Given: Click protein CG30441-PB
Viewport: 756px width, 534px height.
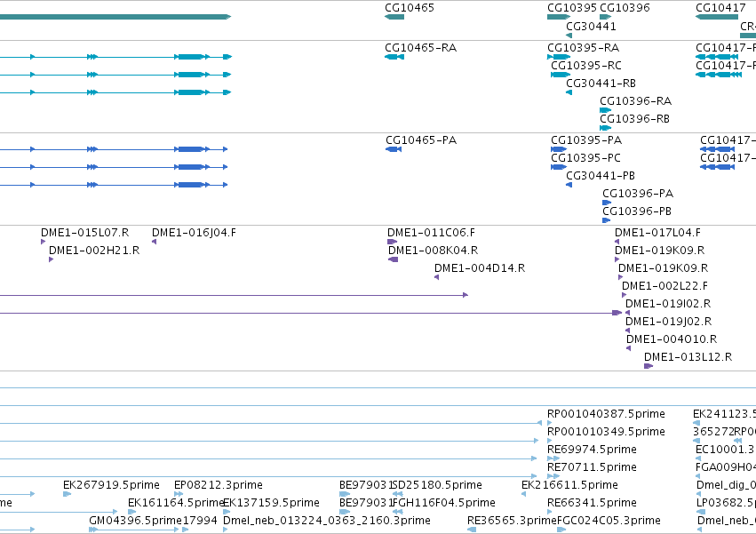Looking at the screenshot, I should tap(601, 176).
